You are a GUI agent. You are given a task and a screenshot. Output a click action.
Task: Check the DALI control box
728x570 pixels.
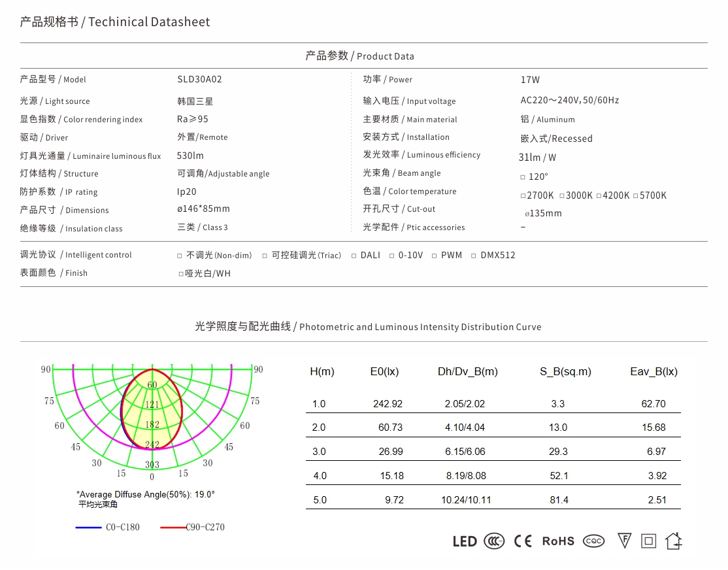click(354, 256)
